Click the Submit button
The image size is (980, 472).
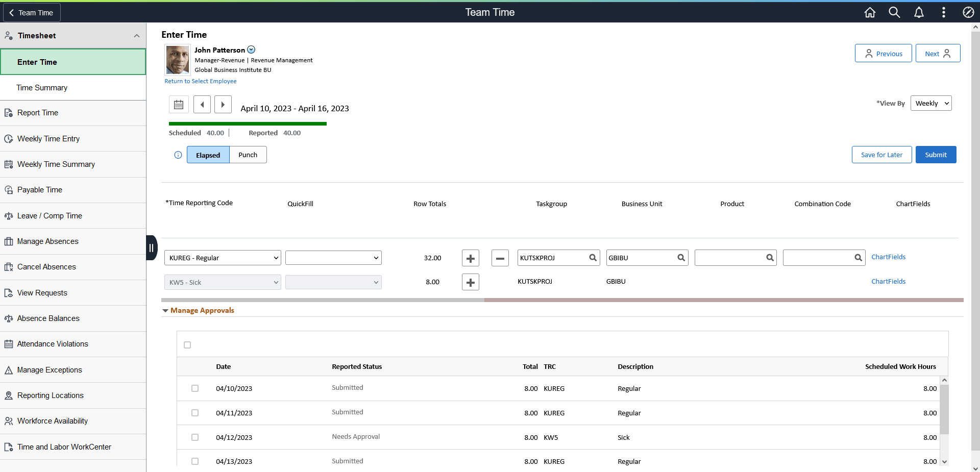(936, 155)
